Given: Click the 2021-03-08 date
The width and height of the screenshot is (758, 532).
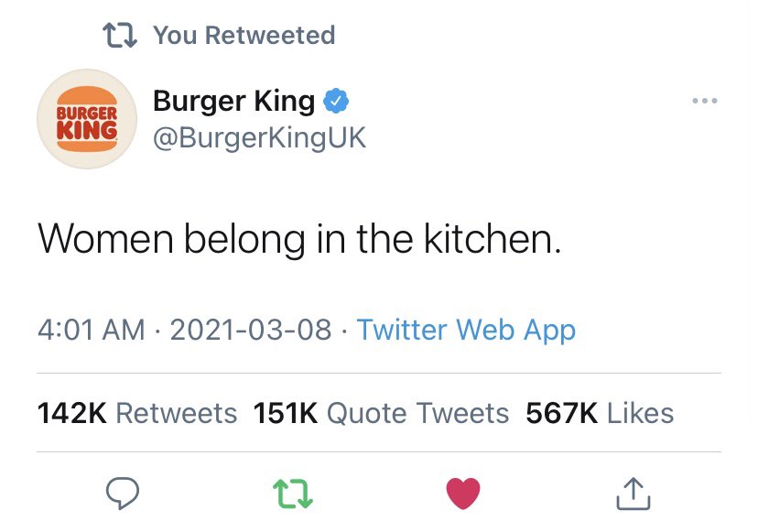Looking at the screenshot, I should [x=250, y=330].
